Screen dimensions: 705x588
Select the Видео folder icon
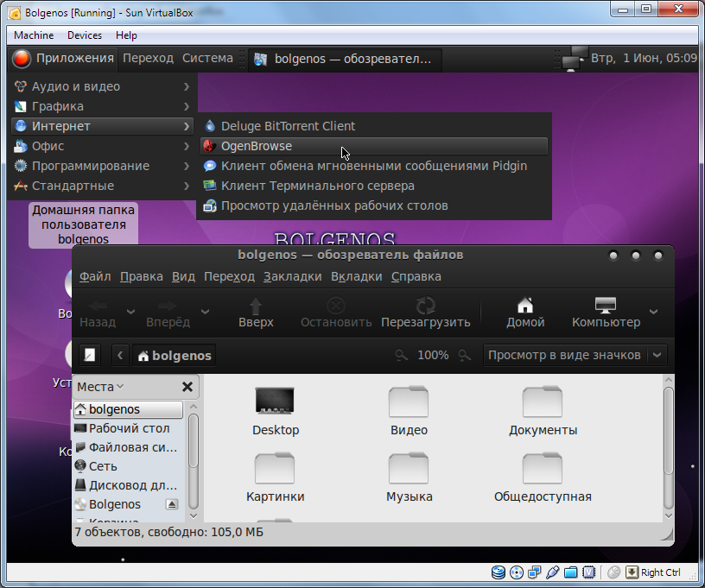tap(409, 401)
